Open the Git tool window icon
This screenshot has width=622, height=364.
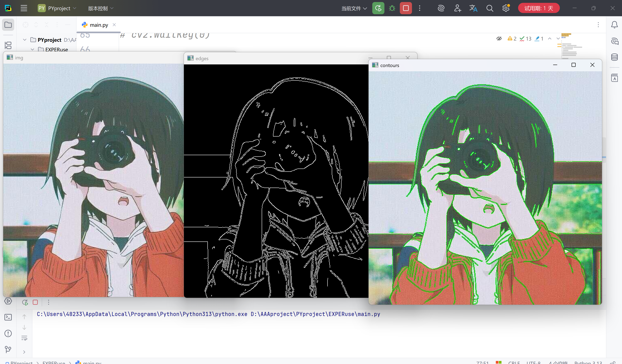click(8, 349)
